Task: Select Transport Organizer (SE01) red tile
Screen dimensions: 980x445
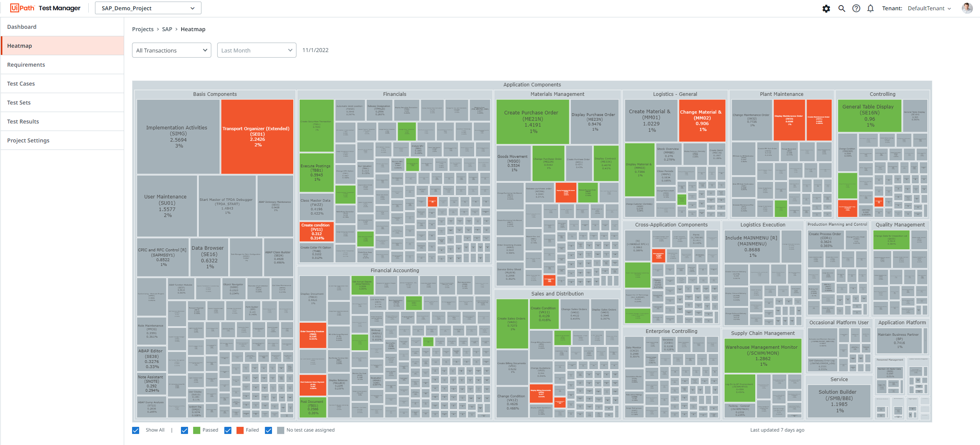Action: pos(257,136)
